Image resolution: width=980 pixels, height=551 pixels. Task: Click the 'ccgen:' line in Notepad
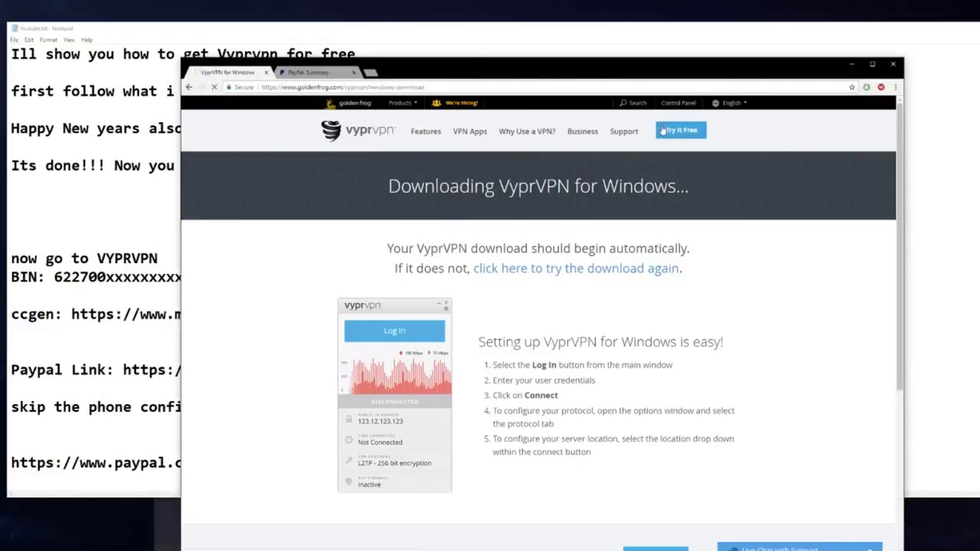[x=96, y=315]
